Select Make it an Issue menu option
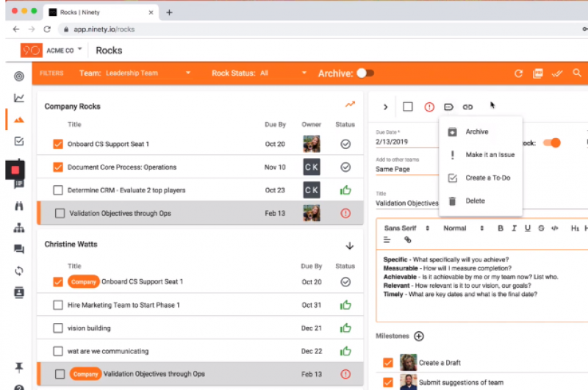Viewport: 588px width, 390px height. point(490,155)
